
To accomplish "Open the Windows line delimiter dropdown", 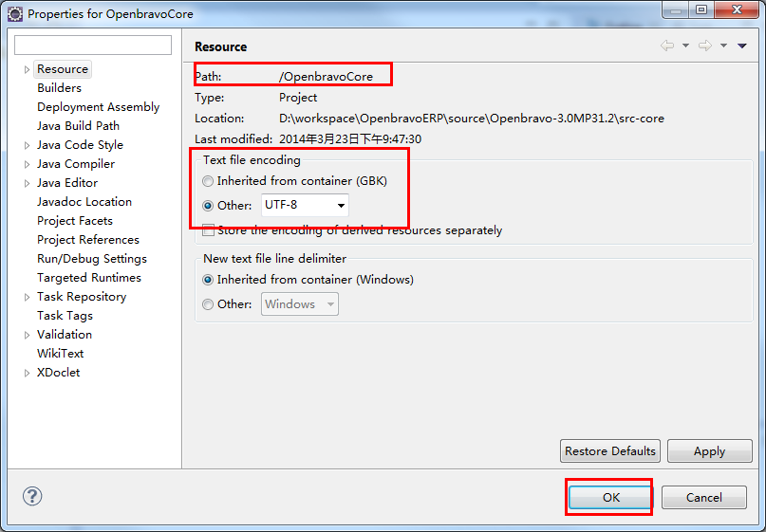I will click(x=299, y=303).
